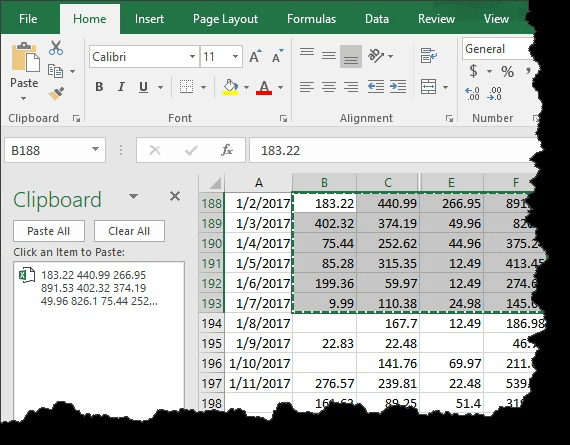The image size is (570, 445).
Task: Open the Calibri font name dropdown
Action: (192, 56)
